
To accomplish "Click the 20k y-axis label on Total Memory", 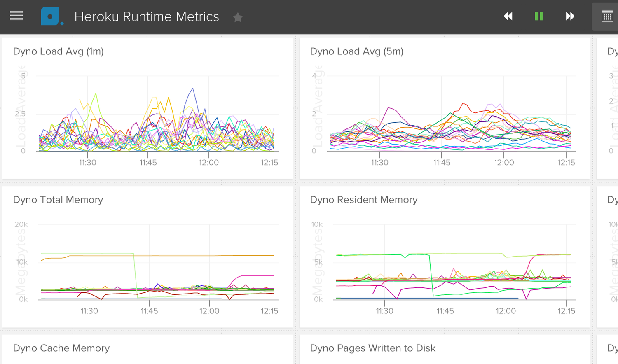I will (21, 224).
